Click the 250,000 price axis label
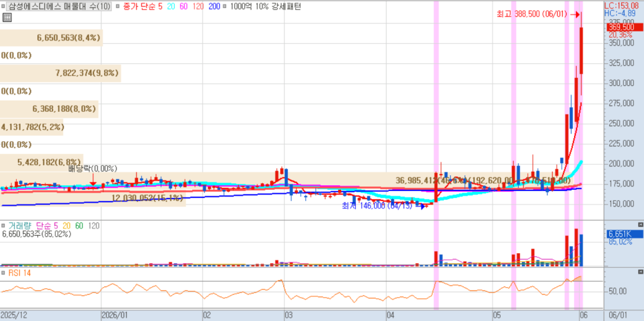644x321 pixels. (623, 123)
